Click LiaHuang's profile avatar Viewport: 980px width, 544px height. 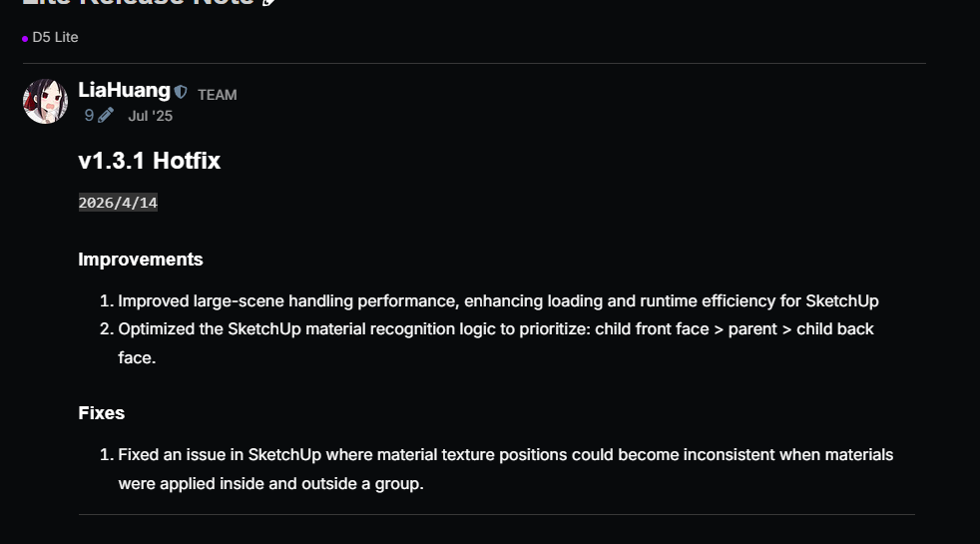click(x=46, y=101)
